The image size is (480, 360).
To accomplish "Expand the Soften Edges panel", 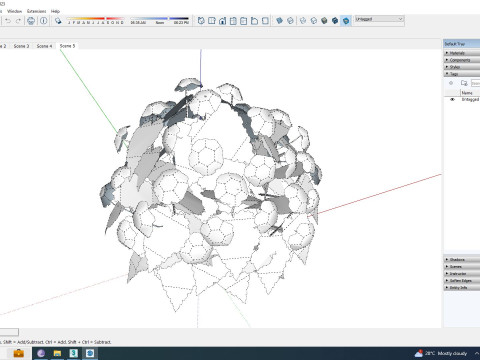I will click(462, 280).
